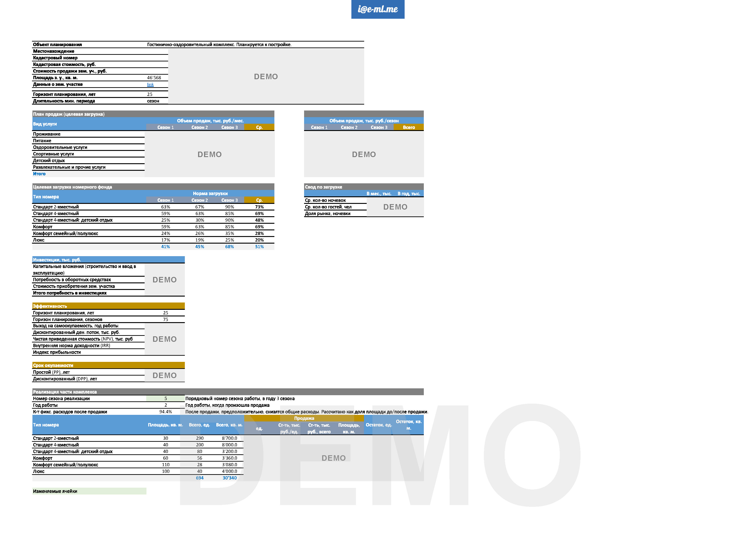This screenshot has height=534, width=756.
Task: Select the Стандарт 2-хместный Сезон 1 load 63%
Action: click(x=165, y=207)
